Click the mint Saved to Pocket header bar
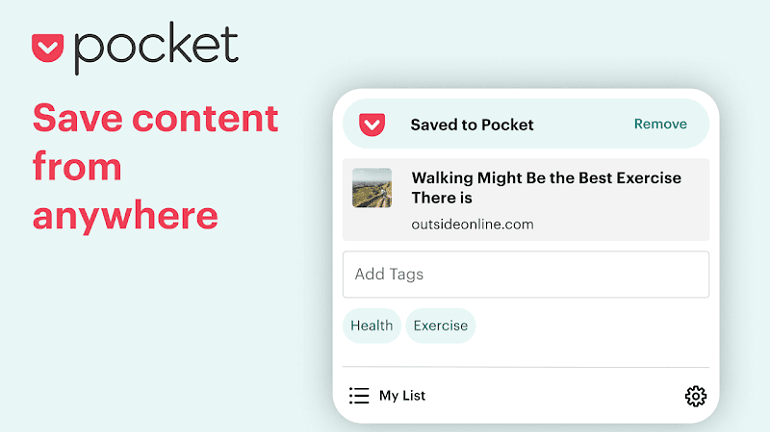This screenshot has height=432, width=770. click(x=526, y=124)
